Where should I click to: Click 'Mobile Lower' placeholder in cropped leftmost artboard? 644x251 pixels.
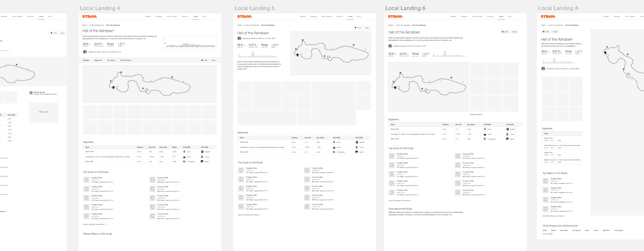[43, 112]
